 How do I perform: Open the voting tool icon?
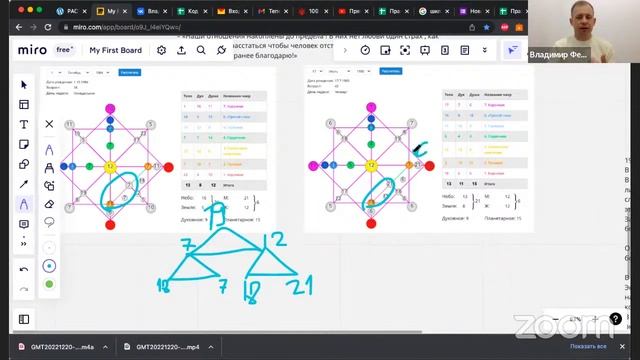click(x=385, y=50)
